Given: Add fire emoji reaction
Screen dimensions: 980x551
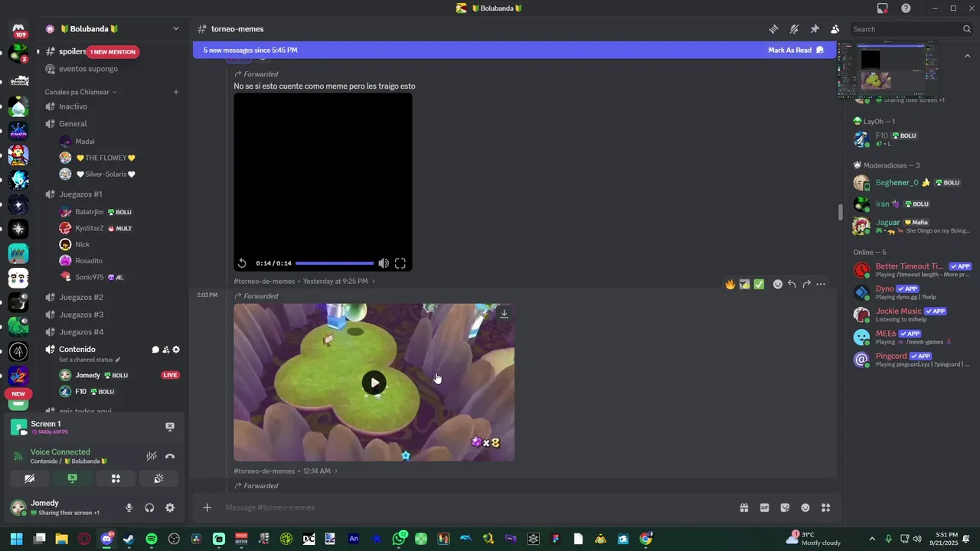Looking at the screenshot, I should coord(730,284).
